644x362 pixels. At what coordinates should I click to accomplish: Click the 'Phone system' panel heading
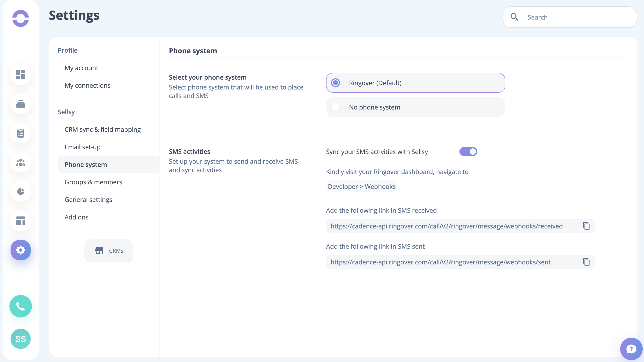point(193,51)
